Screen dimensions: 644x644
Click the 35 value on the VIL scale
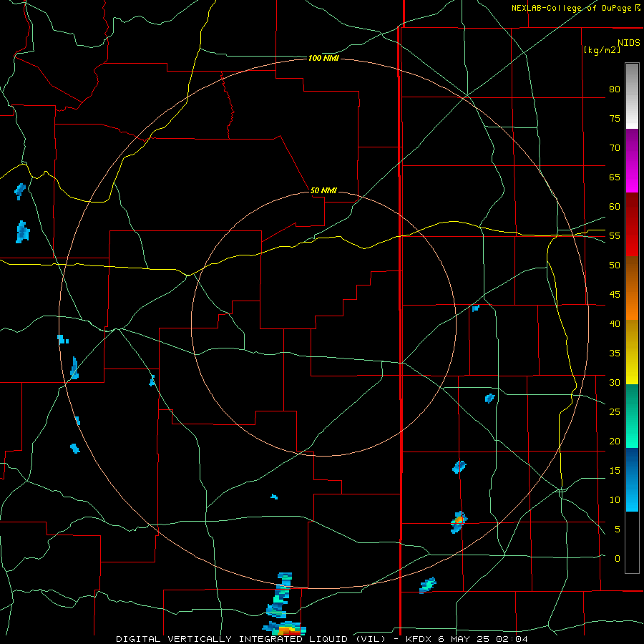click(615, 353)
